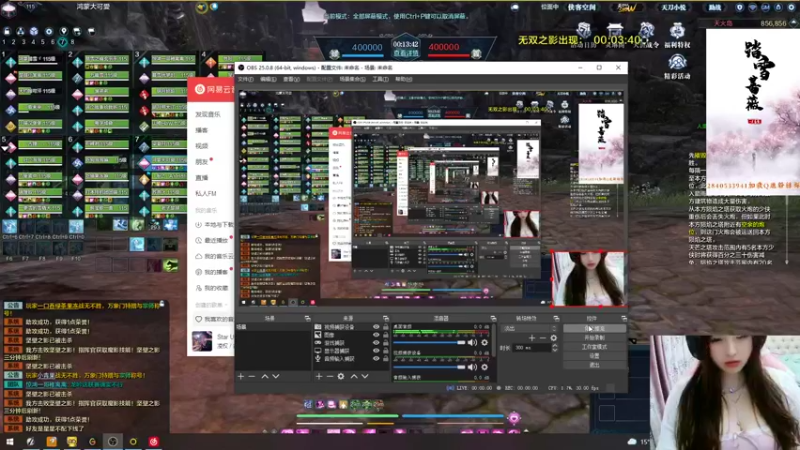Screen dimensions: 800x450
Task: Pop out the Scenes dock panel
Action: [x=307, y=318]
